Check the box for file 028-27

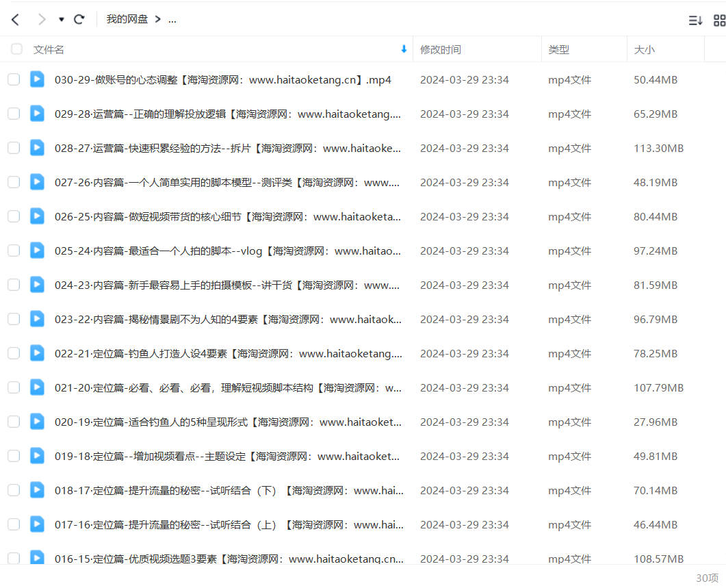point(14,148)
